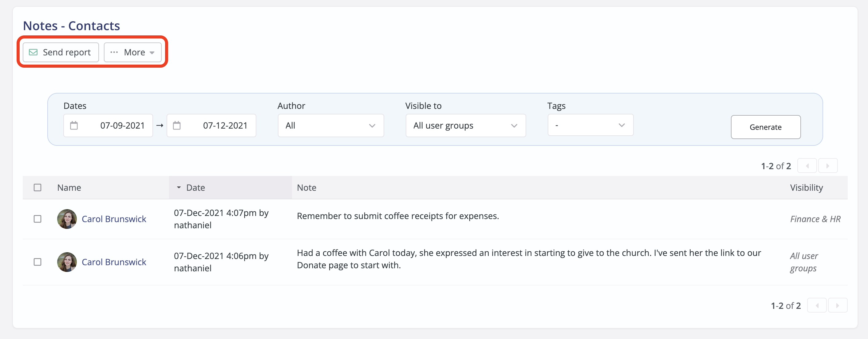Open the Visible to dropdown
The height and width of the screenshot is (339, 868).
coord(465,125)
